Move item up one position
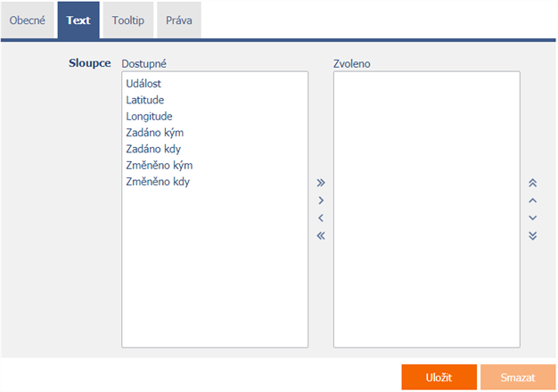Screen dimensions: 558x392 point(532,200)
